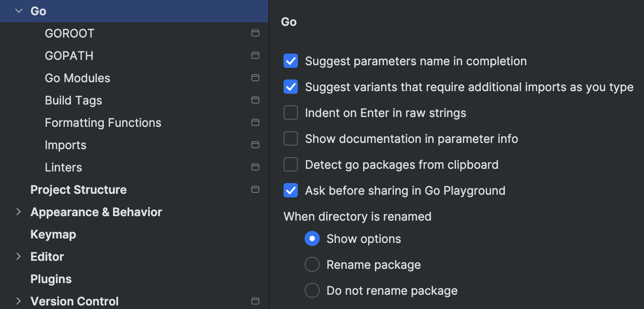Open the Go Modules settings
Image resolution: width=644 pixels, height=309 pixels.
[77, 78]
